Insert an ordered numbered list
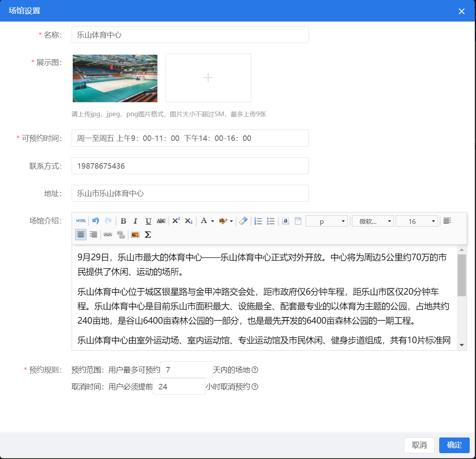The height and width of the screenshot is (459, 476). click(x=258, y=221)
